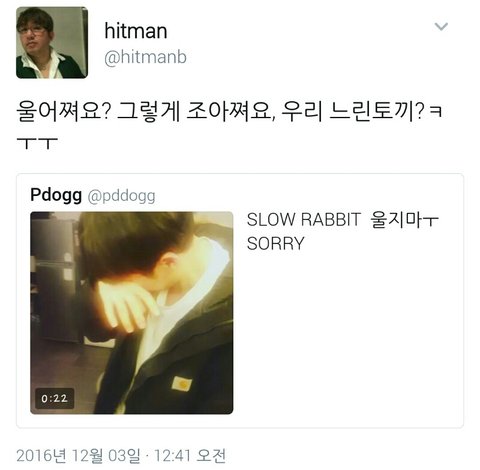480x470 pixels.
Task: Open the tweet options chevron menu
Action: tap(441, 26)
